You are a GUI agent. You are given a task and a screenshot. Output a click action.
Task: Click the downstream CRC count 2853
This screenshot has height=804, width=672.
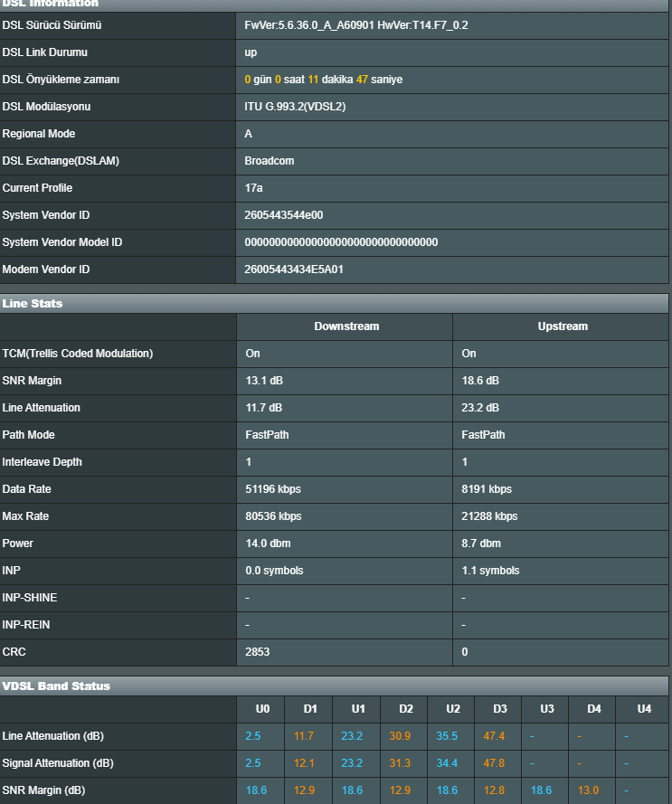[x=258, y=652]
